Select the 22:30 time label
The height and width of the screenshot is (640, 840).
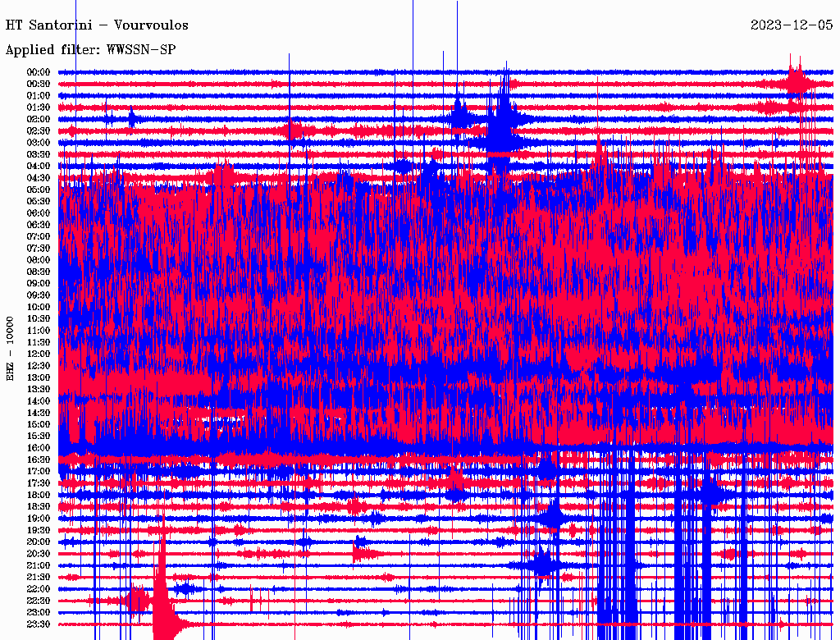39,601
